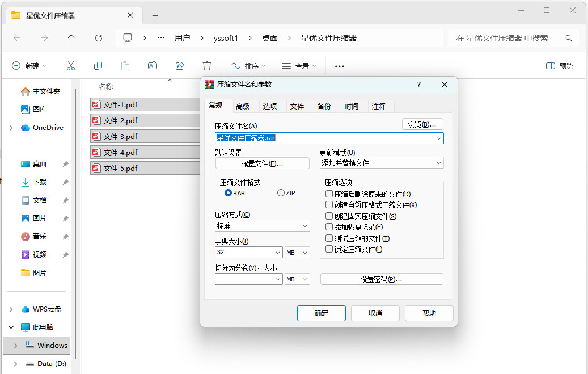Image resolution: width=588 pixels, height=374 pixels.
Task: Expand the WPS云盘 node in sidebar
Action: 11,309
